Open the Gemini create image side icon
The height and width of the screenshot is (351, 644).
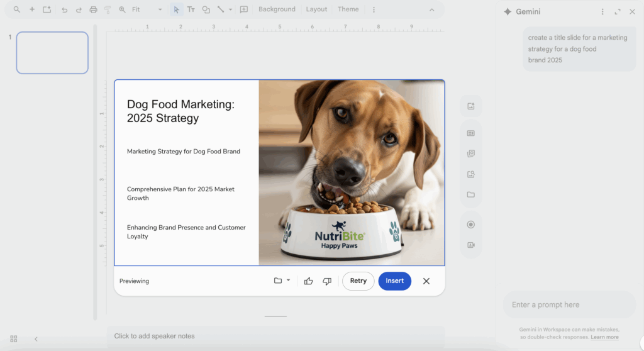pos(470,106)
